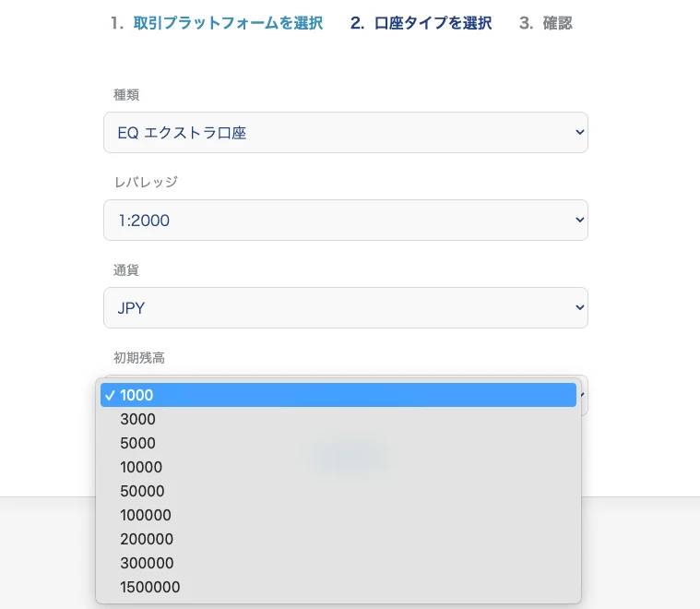Click the 通貨 field label
Viewport: 700px width, 609px height.
[x=126, y=269]
